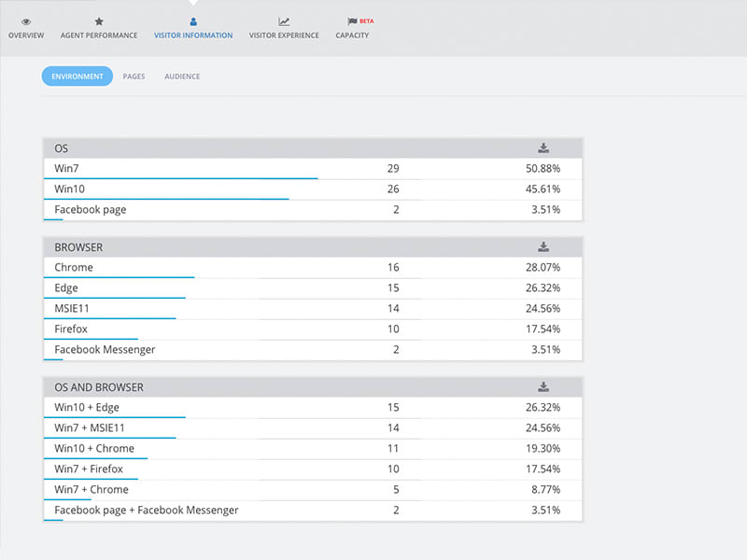Click the Chrome blue usage bar in Browser table
The height and width of the screenshot is (560, 747).
pos(120,277)
